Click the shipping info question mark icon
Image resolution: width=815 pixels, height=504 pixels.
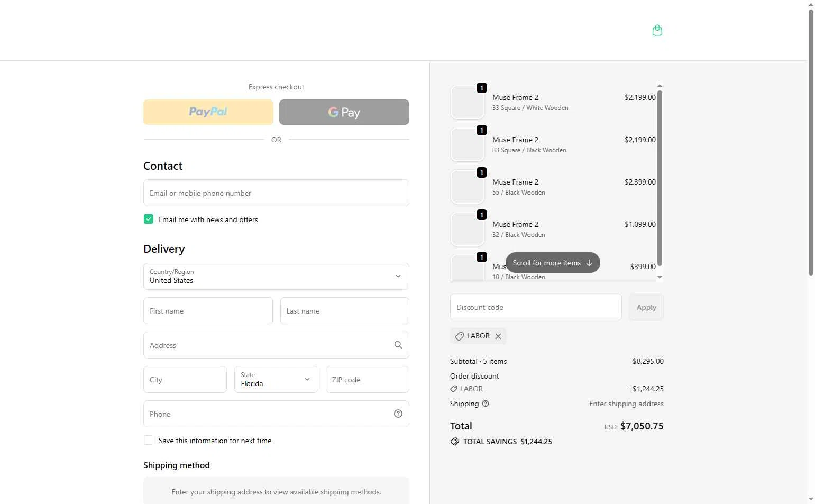tap(486, 404)
